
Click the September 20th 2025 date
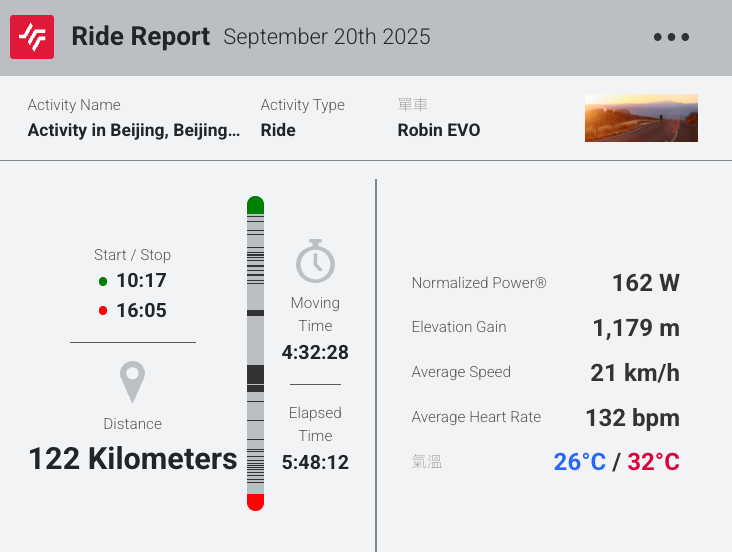(327, 38)
